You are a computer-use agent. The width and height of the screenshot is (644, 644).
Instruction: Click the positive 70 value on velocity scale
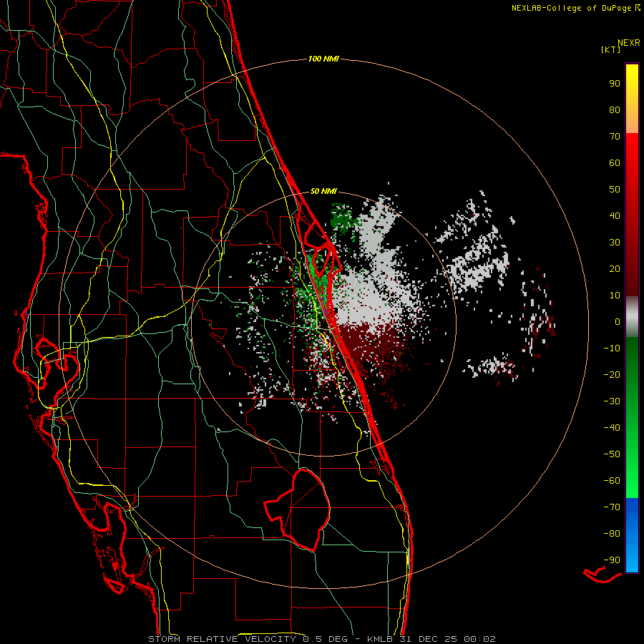coord(615,137)
